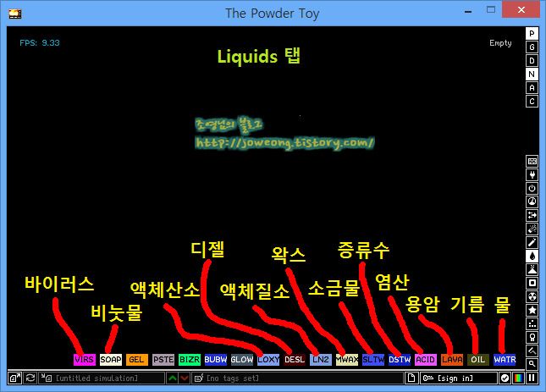
Task: Open renderer options rainbow icon
Action: pyautogui.click(x=518, y=378)
